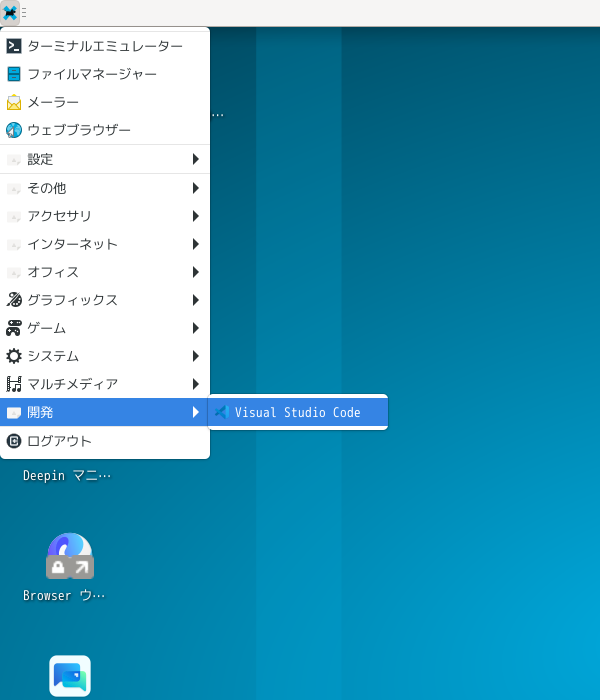The width and height of the screenshot is (600, 700).
Task: Click the multimedia film-and-note icon
Action: click(14, 384)
